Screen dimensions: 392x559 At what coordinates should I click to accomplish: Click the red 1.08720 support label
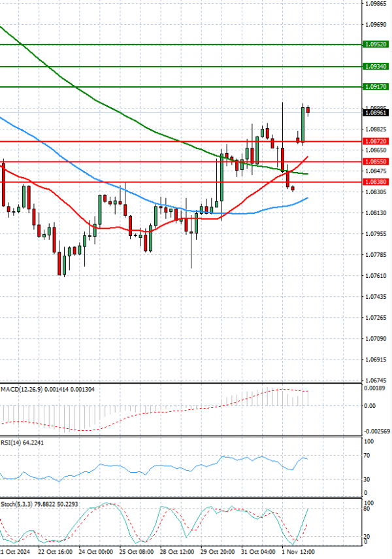375,141
